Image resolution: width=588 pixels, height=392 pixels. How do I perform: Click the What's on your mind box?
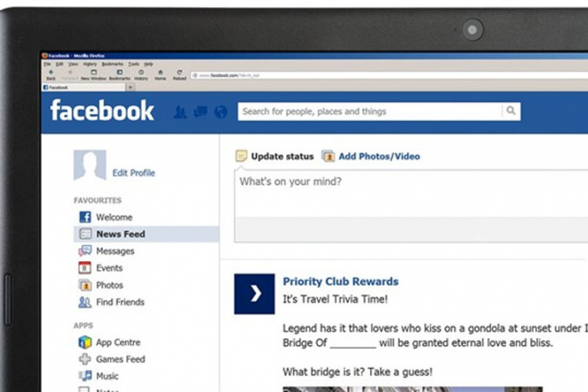click(x=412, y=193)
